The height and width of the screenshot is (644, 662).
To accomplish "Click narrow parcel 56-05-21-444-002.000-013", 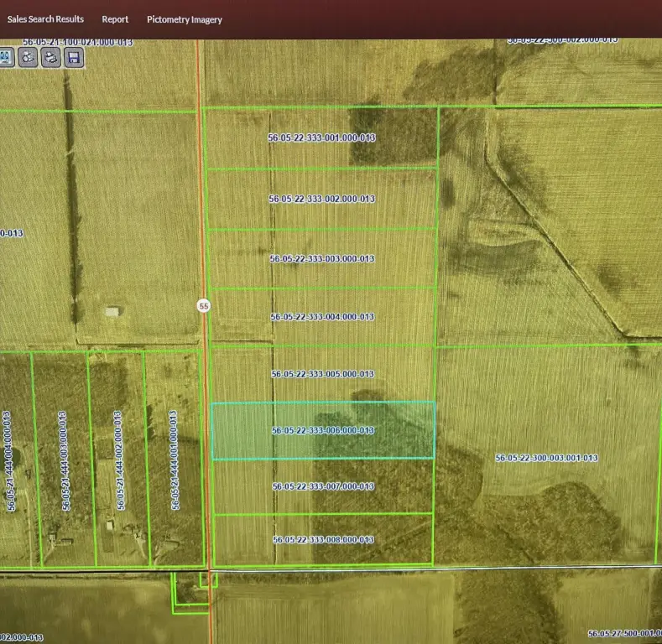I will [117, 460].
